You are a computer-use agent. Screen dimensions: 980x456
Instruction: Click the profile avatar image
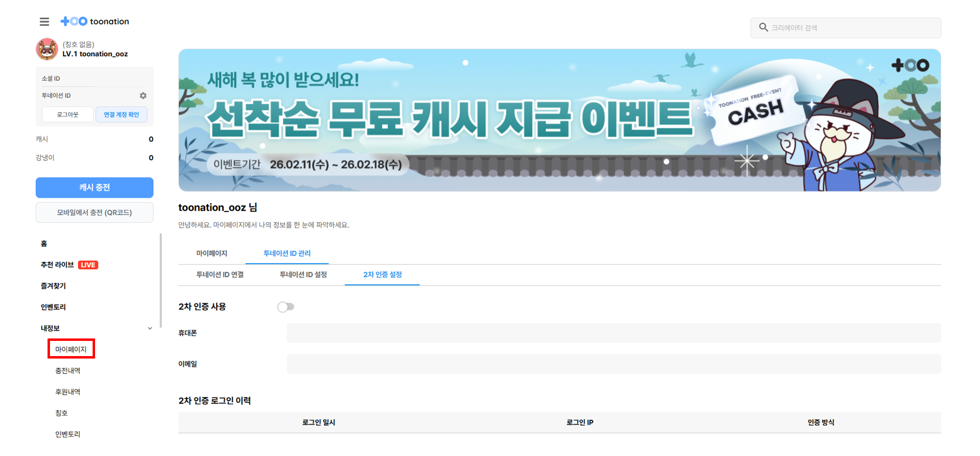point(48,49)
